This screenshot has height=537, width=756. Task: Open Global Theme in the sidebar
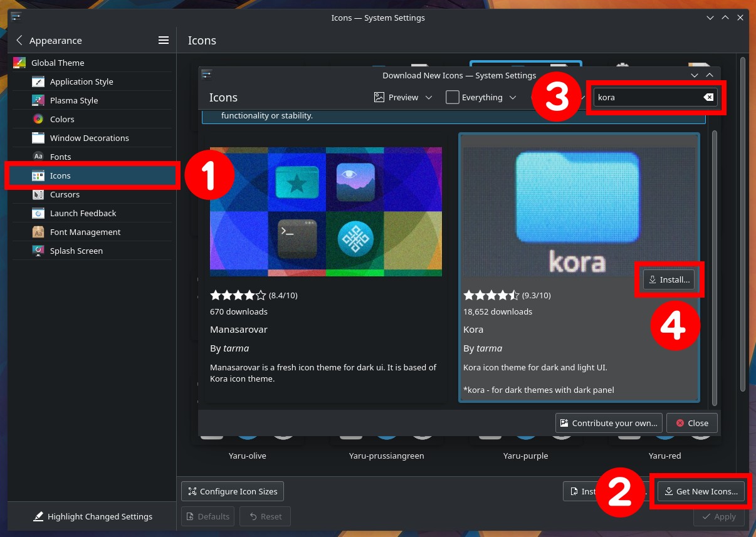point(92,63)
